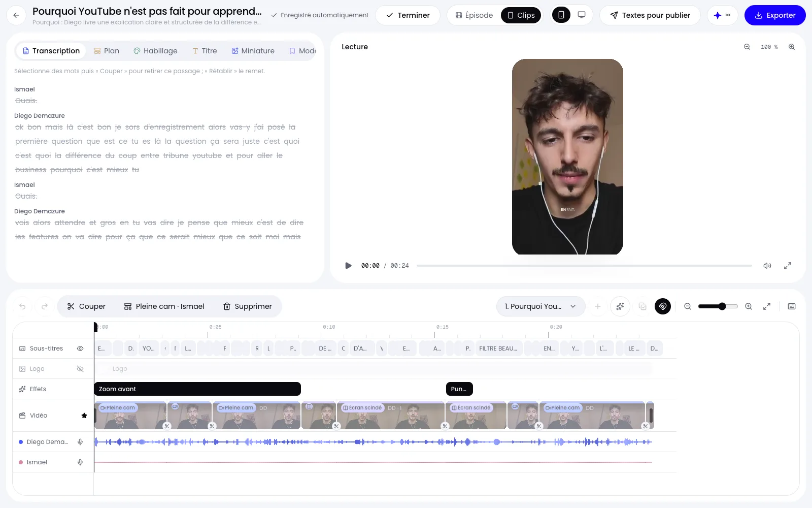The height and width of the screenshot is (508, 812).
Task: Open AI sparkle credits button
Action: coord(722,15)
